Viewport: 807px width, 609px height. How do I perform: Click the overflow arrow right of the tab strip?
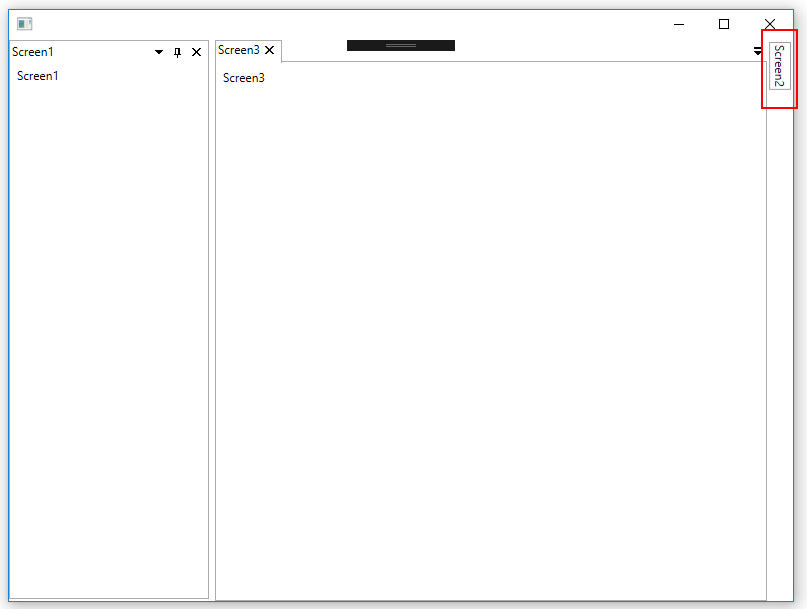758,51
